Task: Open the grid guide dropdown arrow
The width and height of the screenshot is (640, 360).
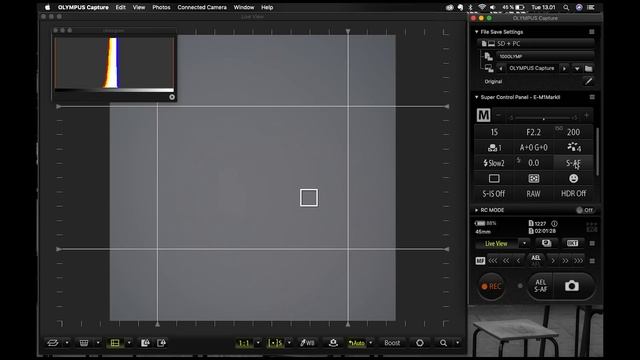Action: point(129,343)
